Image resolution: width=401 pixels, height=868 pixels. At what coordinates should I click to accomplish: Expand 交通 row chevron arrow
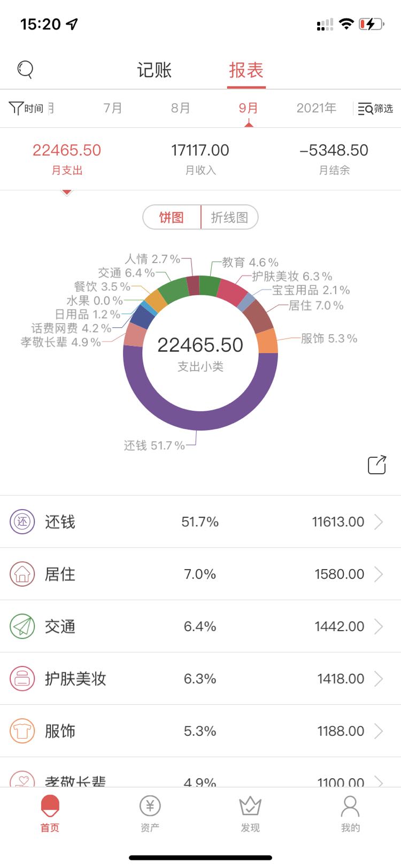coord(379,626)
